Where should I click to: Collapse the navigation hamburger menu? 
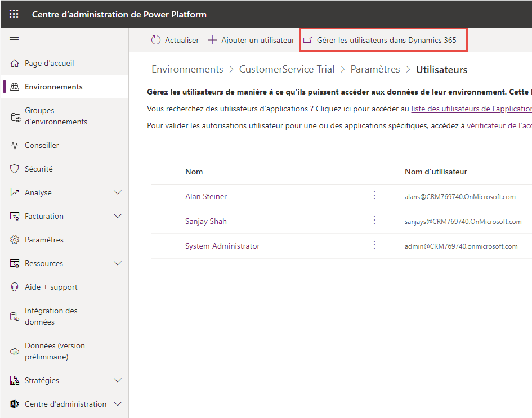(14, 40)
